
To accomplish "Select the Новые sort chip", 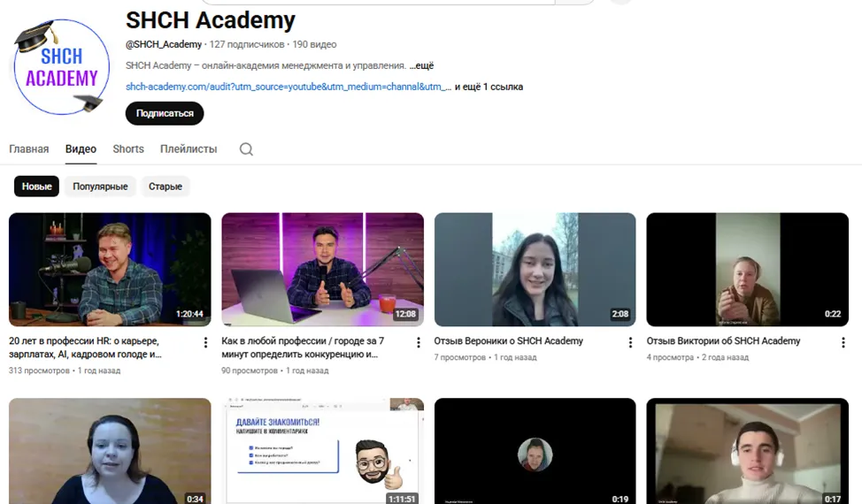I will pyautogui.click(x=37, y=186).
